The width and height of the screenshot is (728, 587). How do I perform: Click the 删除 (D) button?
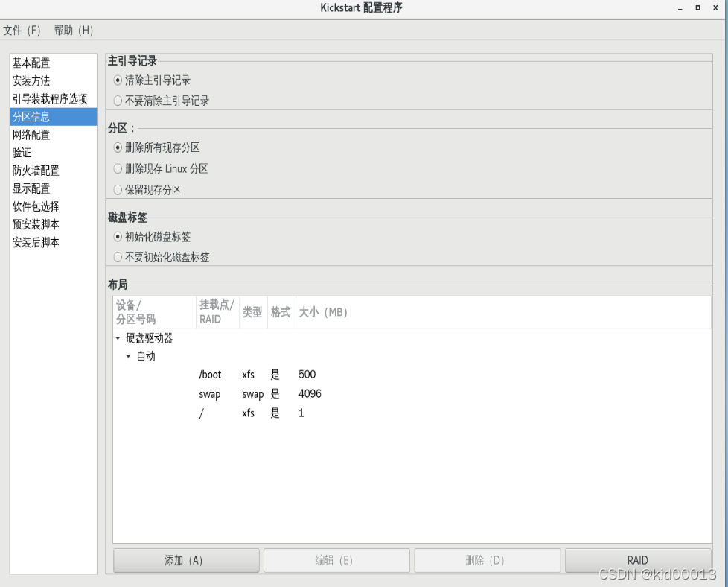point(487,560)
